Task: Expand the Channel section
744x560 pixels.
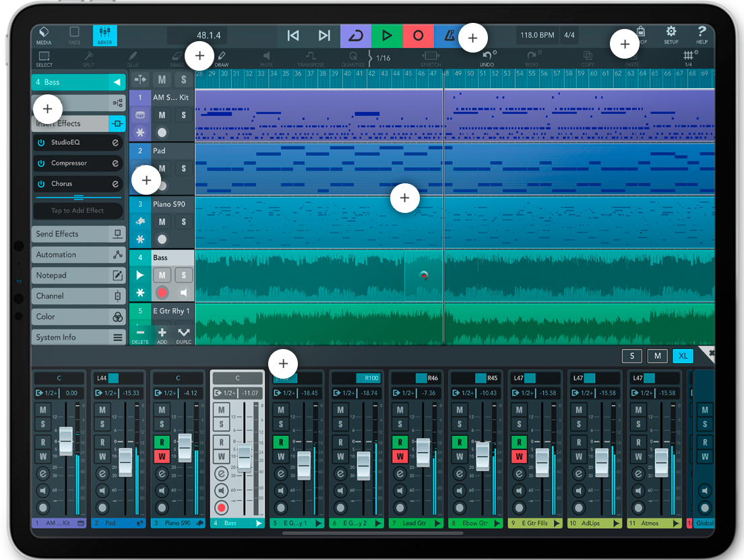Action: (x=79, y=296)
